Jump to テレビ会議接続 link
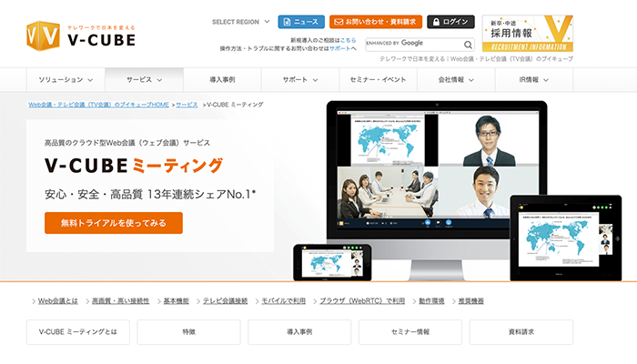The image size is (637, 364). coord(225,301)
